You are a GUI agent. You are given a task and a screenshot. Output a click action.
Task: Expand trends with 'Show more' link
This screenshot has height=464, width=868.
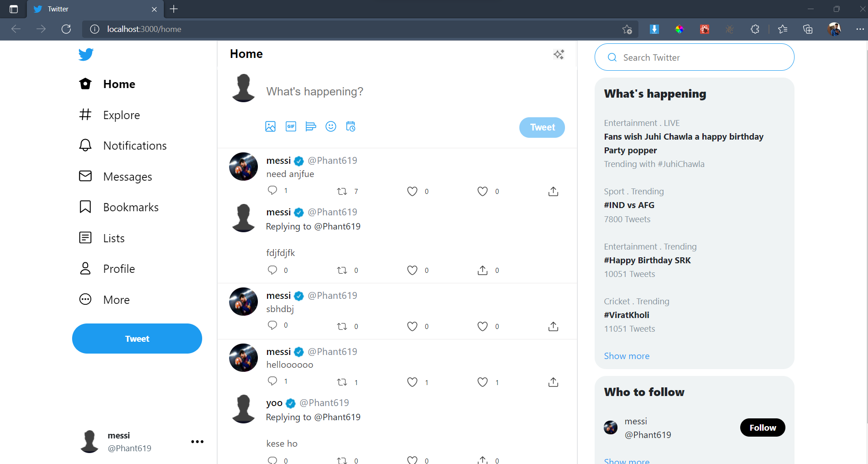(626, 355)
